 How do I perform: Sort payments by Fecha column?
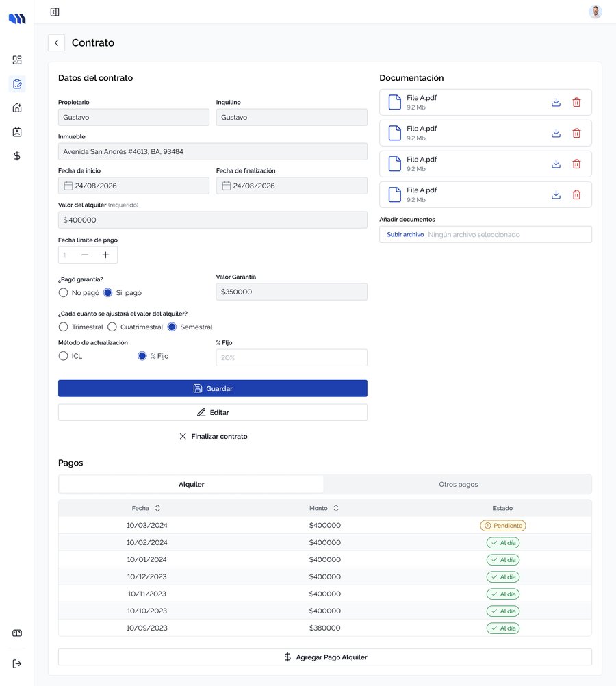click(x=146, y=508)
